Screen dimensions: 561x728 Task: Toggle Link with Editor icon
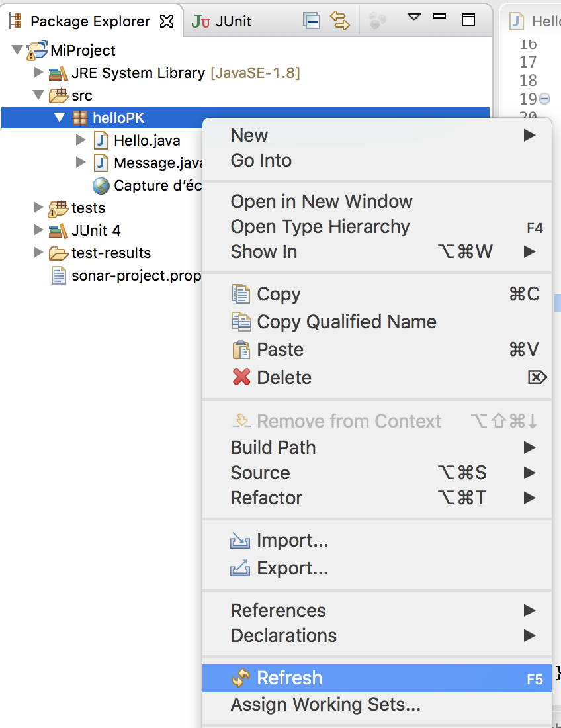(x=340, y=21)
